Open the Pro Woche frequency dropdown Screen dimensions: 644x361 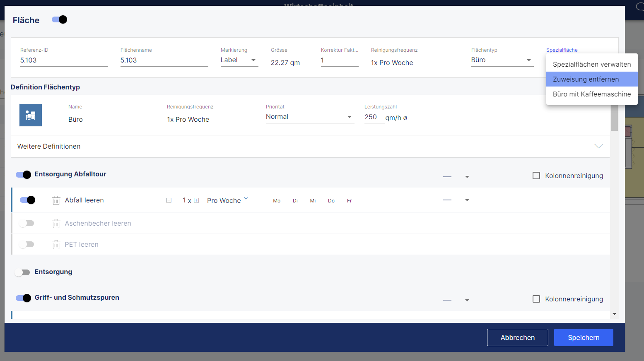[227, 200]
